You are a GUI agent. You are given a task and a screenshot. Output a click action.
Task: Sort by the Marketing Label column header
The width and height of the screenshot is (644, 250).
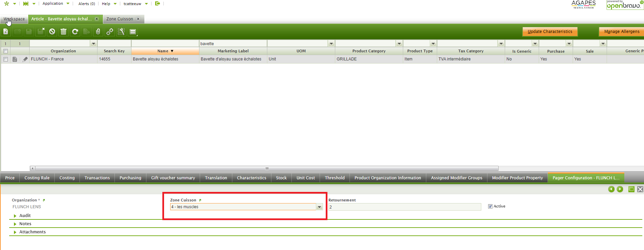(233, 51)
